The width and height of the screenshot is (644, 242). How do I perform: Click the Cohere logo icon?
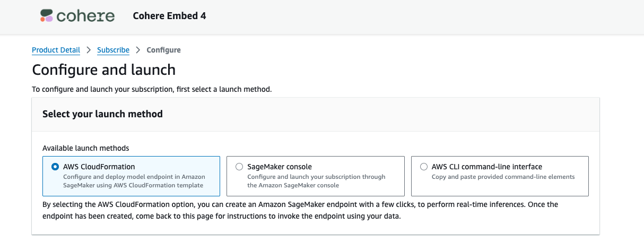click(x=46, y=16)
